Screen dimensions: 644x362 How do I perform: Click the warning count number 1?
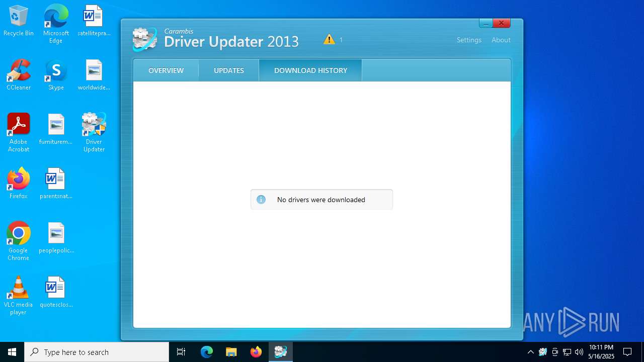coord(341,40)
